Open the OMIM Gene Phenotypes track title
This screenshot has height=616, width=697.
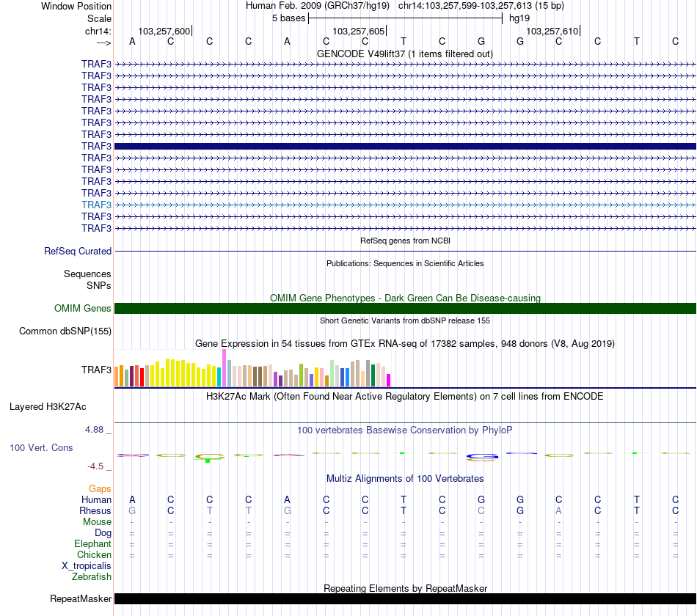pos(405,298)
